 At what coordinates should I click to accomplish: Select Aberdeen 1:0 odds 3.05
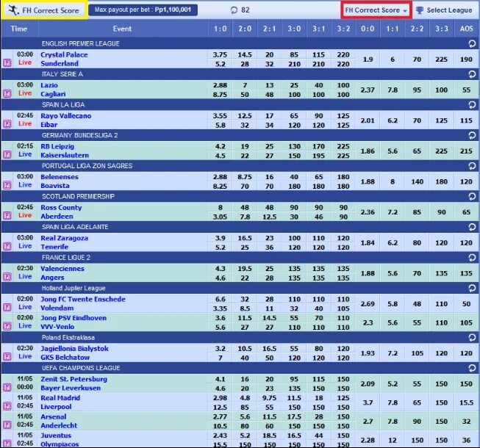(x=220, y=217)
